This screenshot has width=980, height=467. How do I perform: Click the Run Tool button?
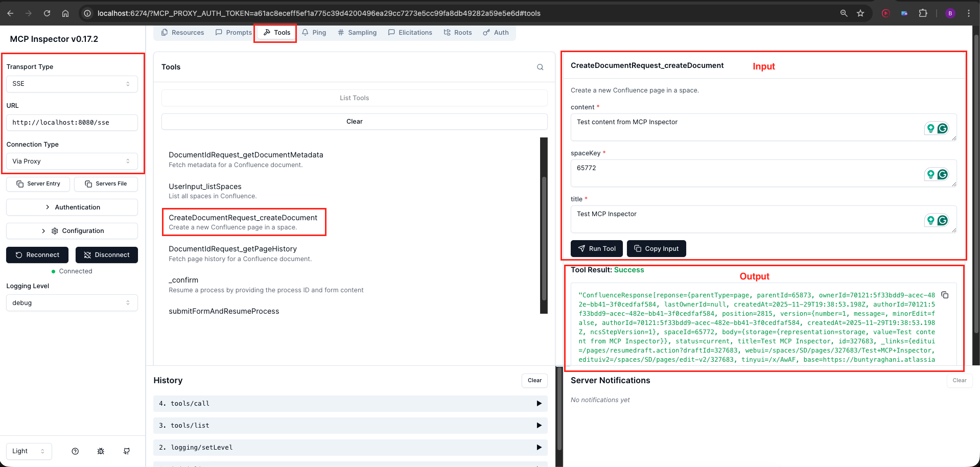596,248
